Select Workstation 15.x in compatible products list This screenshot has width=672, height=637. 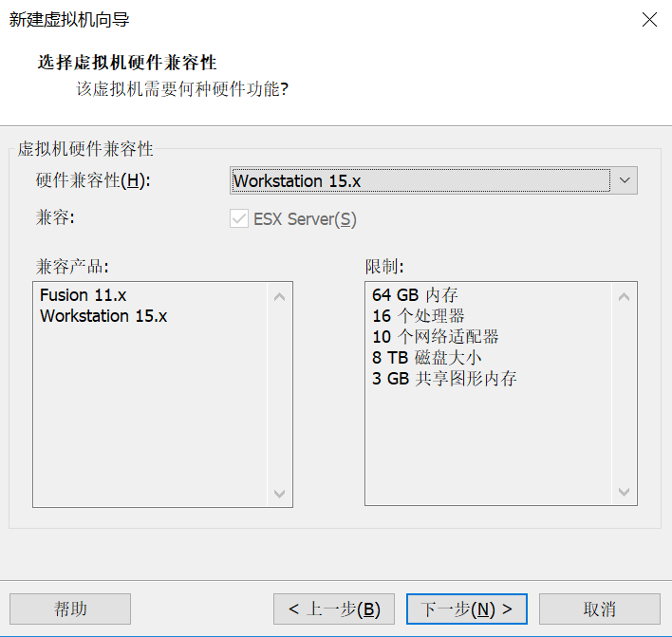point(103,316)
